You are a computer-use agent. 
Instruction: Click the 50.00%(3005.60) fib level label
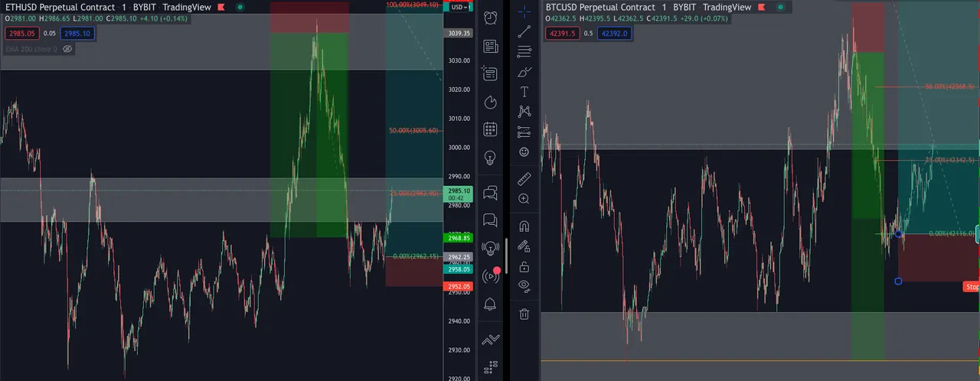coord(414,131)
